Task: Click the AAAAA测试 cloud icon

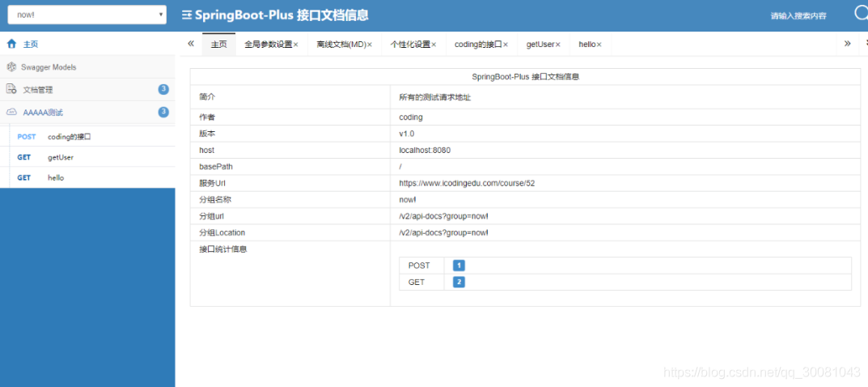Action: click(11, 113)
